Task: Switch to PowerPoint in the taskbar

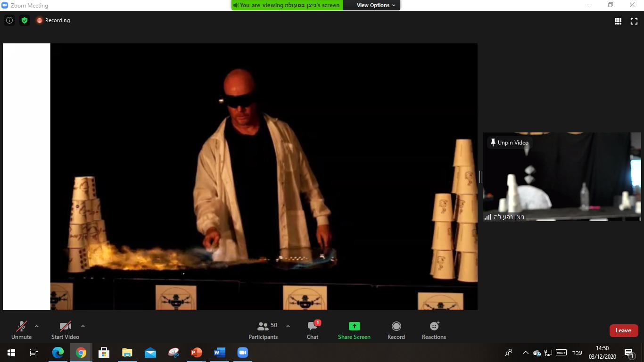Action: pos(197,353)
